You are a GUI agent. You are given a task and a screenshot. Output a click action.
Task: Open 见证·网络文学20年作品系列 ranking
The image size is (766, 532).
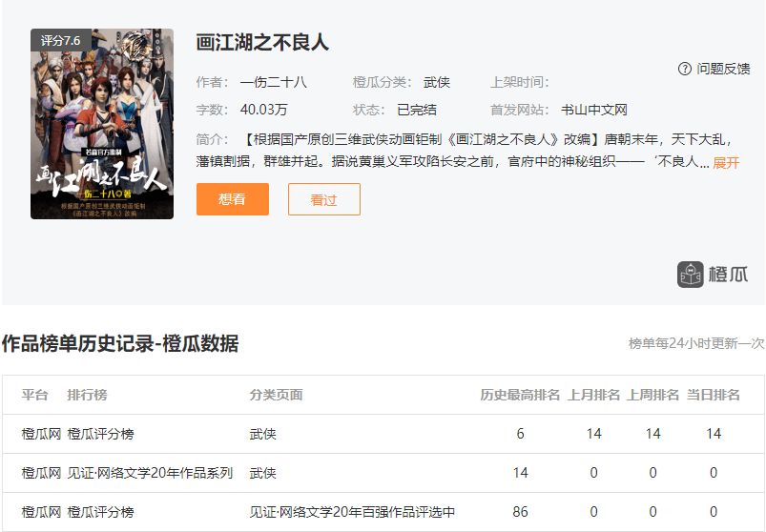tap(150, 473)
